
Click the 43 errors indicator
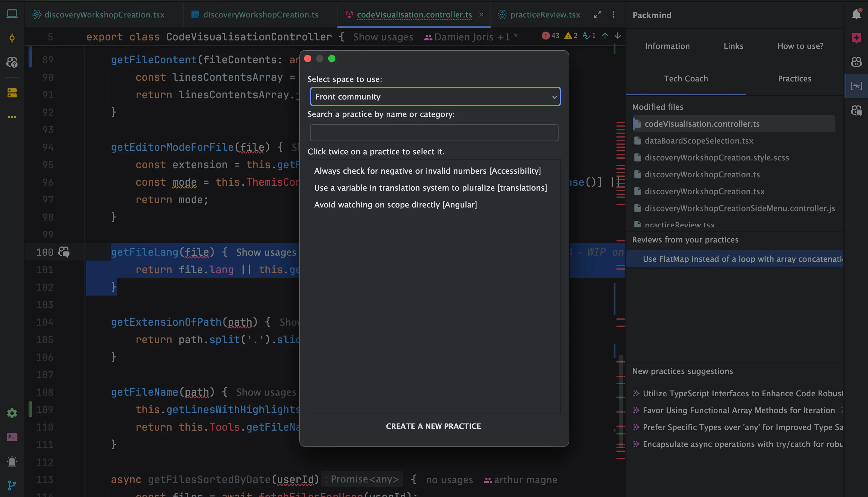(x=550, y=36)
